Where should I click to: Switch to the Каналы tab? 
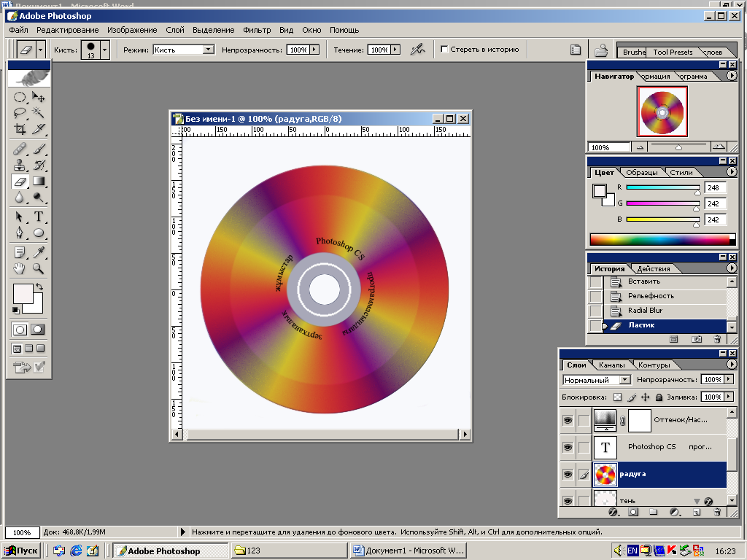(612, 365)
